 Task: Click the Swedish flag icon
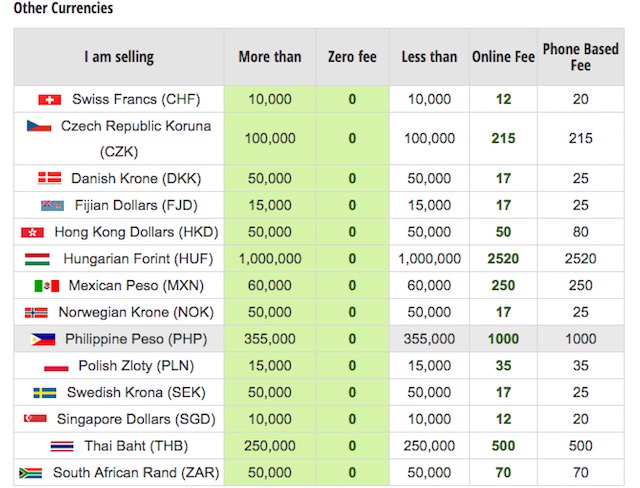point(45,393)
